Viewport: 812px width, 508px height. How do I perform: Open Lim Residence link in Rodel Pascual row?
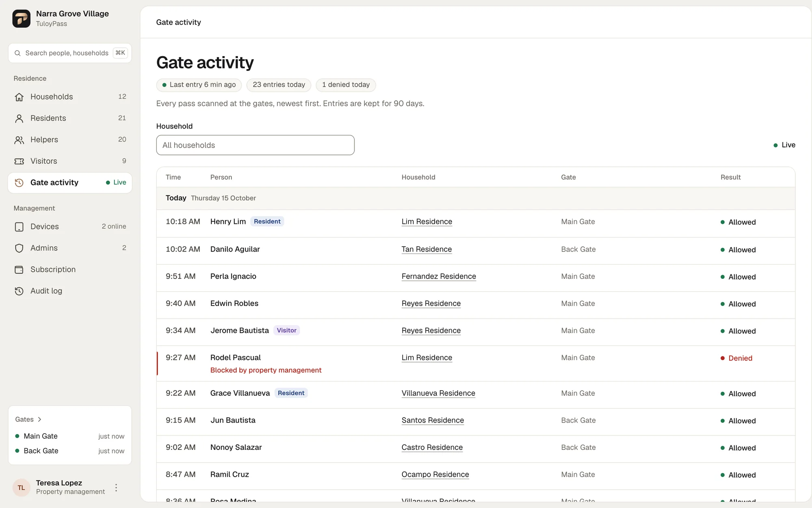click(427, 358)
